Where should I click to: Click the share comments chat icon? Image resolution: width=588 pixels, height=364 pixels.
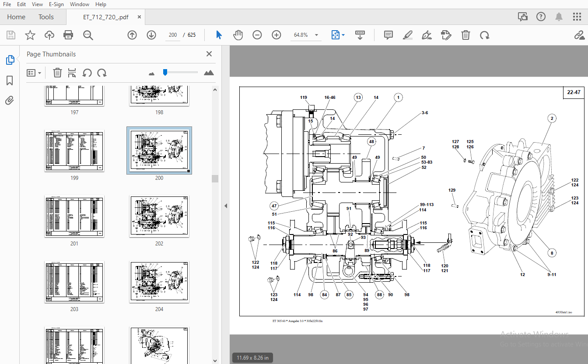523,17
